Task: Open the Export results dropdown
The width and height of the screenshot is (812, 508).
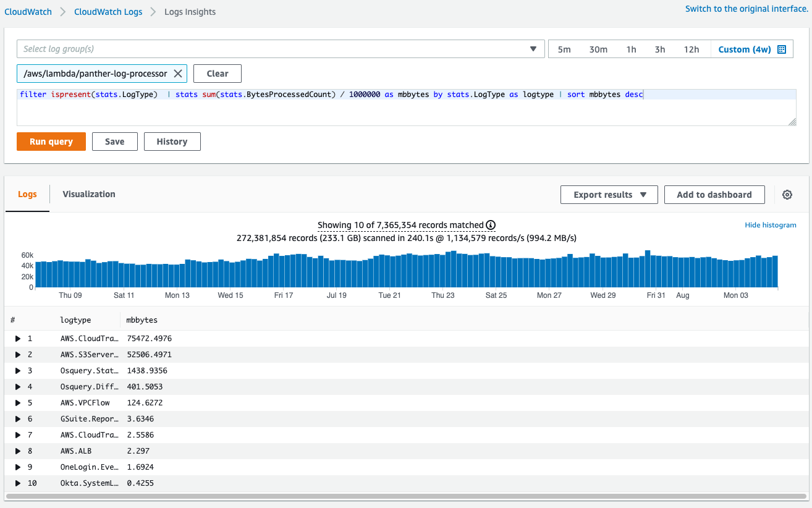Action: coord(609,194)
